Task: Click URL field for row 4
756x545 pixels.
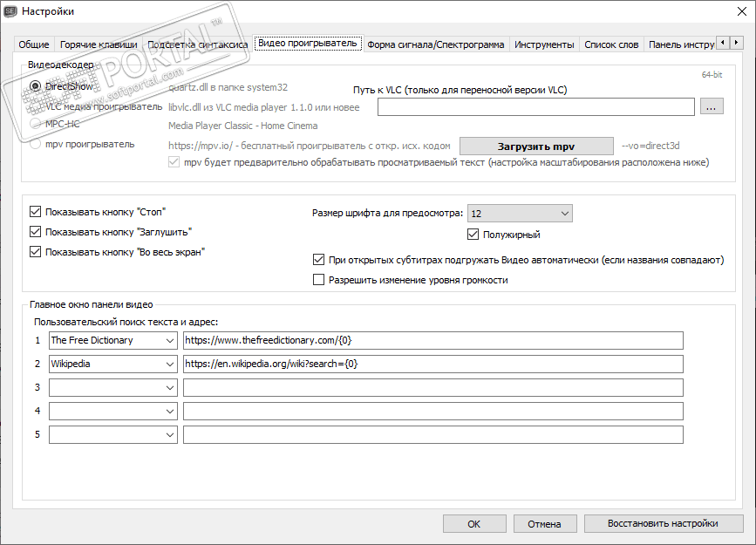Action: 433,412
